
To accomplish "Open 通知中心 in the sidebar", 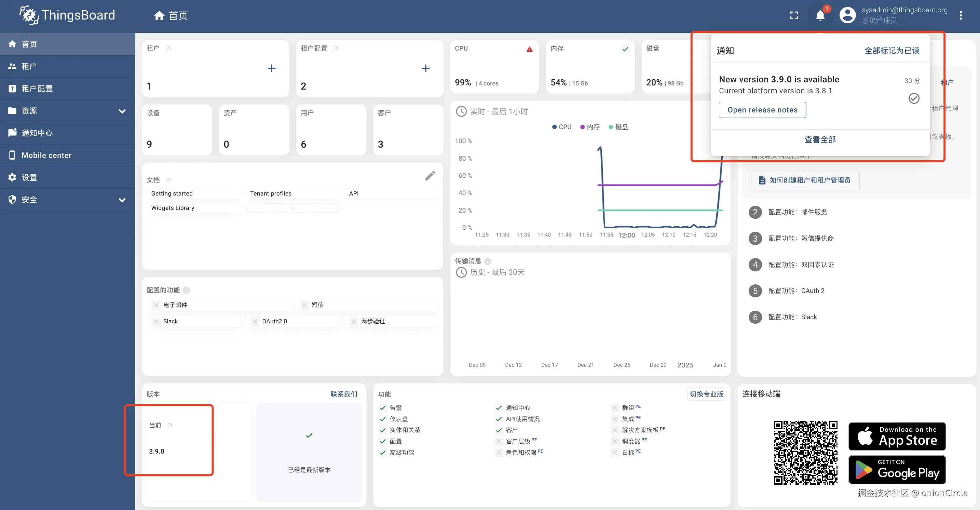I will point(37,133).
